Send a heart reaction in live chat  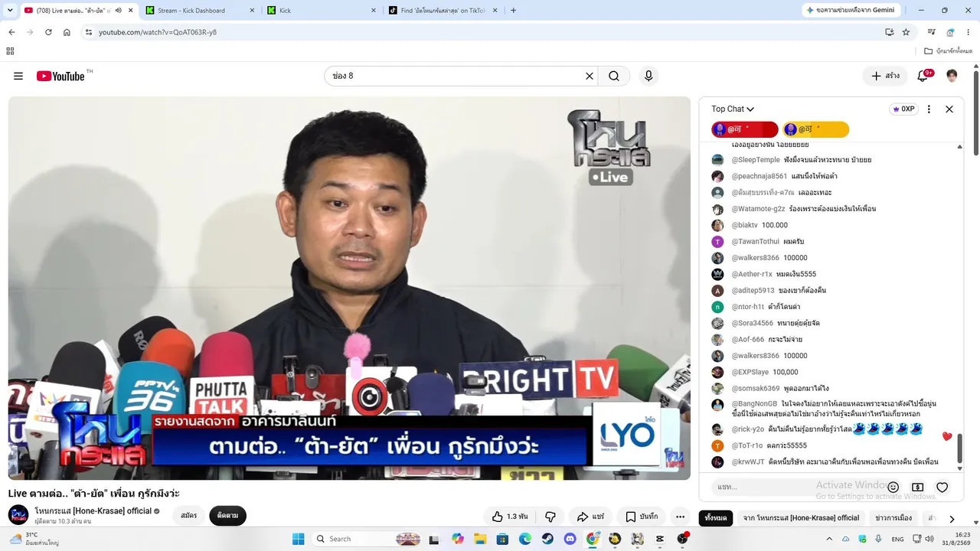tap(942, 487)
